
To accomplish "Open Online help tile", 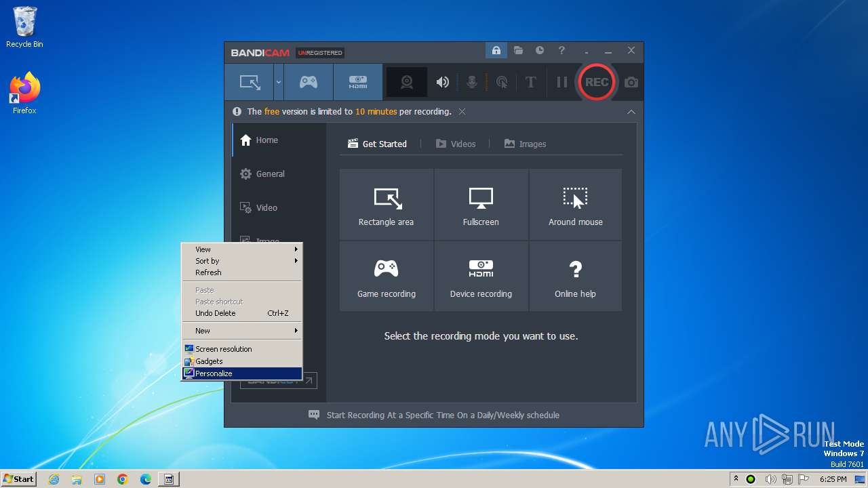I will click(x=576, y=277).
